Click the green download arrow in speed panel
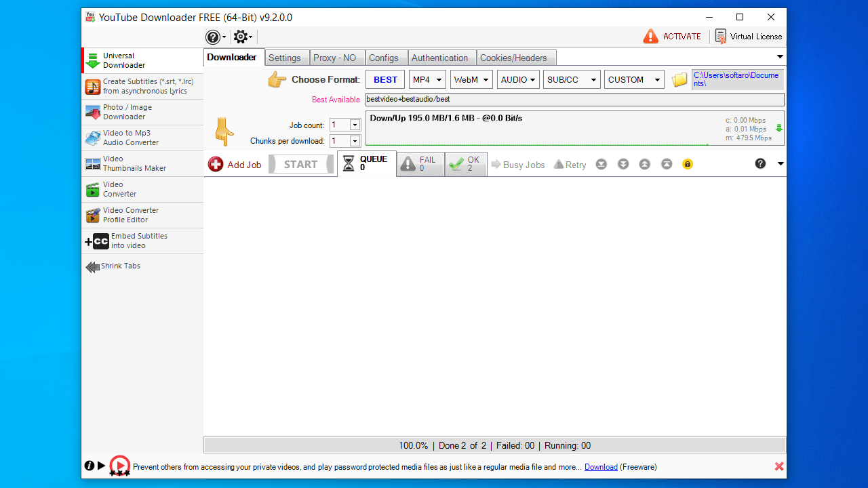The height and width of the screenshot is (488, 868). tap(779, 128)
